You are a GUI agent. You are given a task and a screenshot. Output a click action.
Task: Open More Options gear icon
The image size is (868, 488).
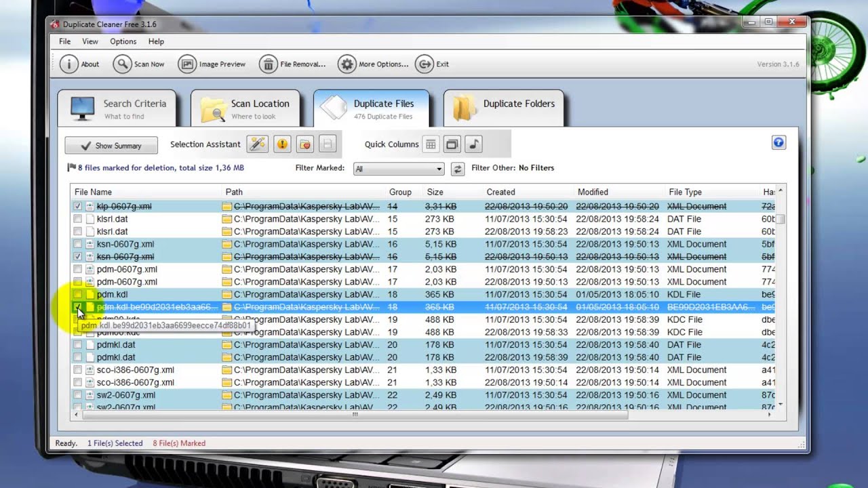[x=347, y=64]
